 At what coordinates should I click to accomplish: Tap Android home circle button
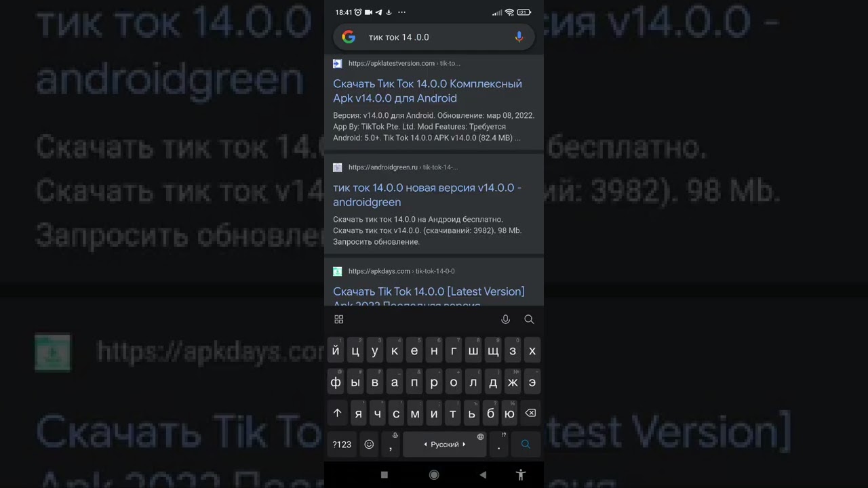[434, 475]
